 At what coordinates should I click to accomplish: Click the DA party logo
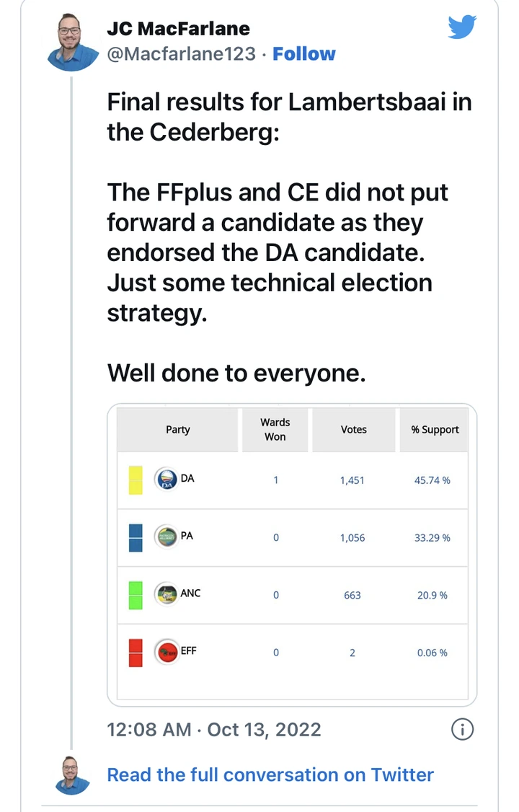pos(166,480)
